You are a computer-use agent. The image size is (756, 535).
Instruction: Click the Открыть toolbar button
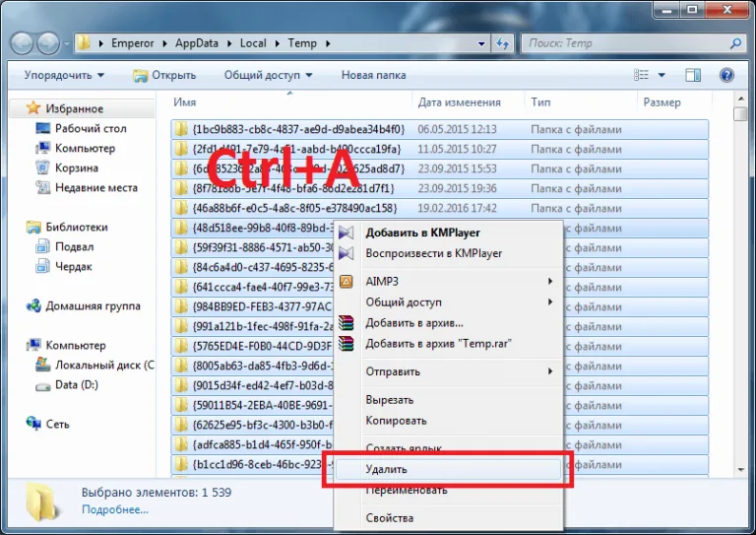164,75
